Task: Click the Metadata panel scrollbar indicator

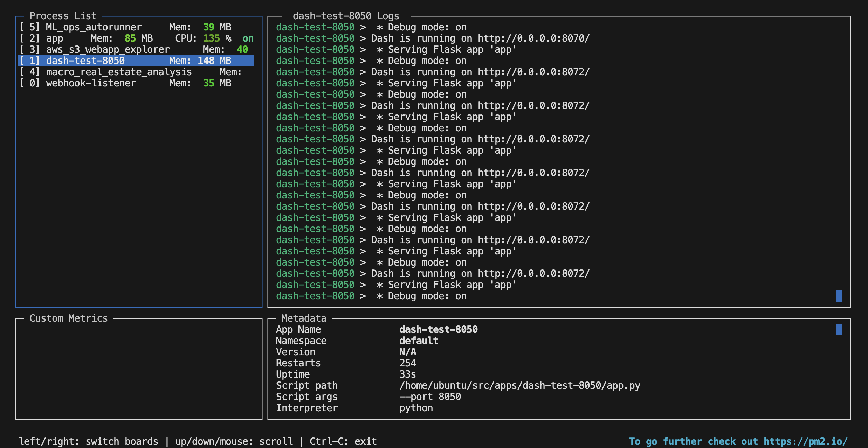Action: pos(840,329)
